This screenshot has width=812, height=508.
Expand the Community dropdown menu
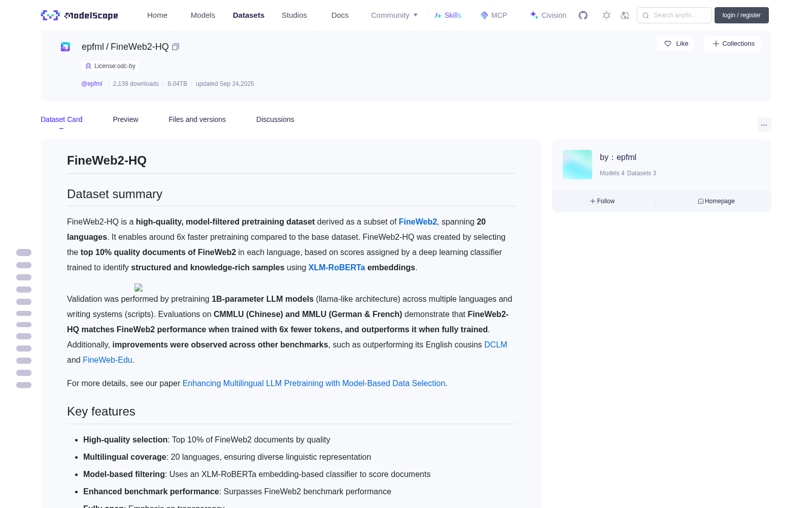tap(394, 15)
